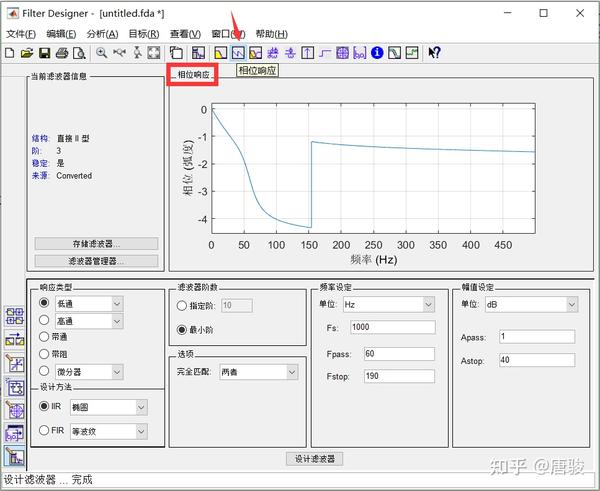
Task: Expand the 高通 type dropdown
Action: (117, 321)
